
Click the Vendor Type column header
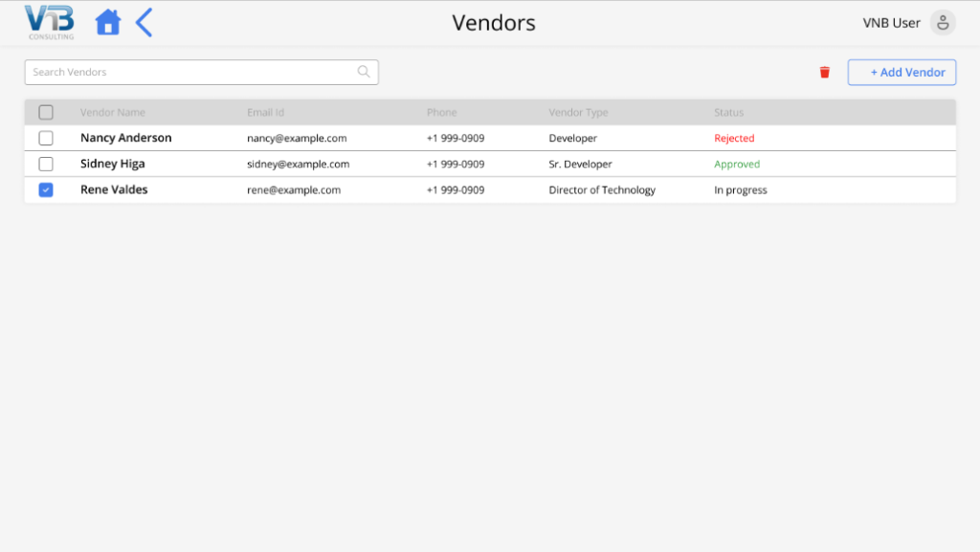coord(578,112)
